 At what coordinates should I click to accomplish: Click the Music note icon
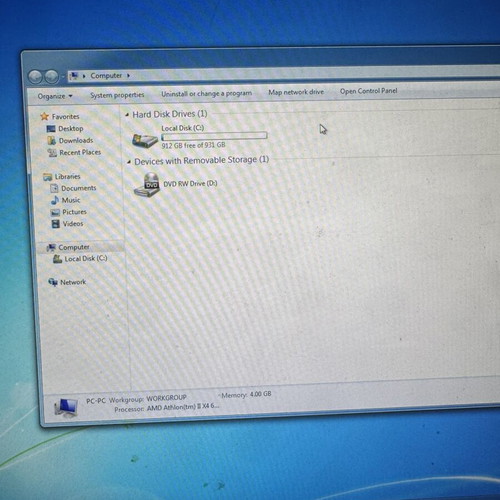(x=55, y=200)
